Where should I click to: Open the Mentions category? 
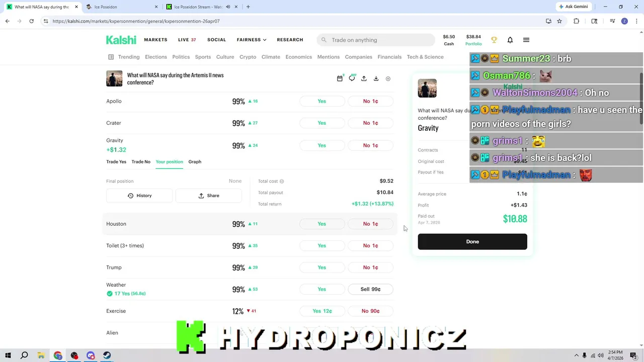coord(329,57)
